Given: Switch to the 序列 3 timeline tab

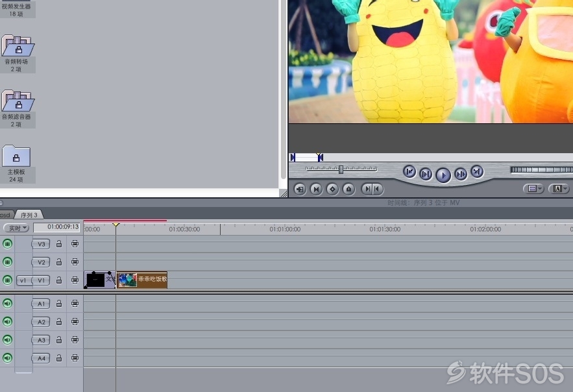Looking at the screenshot, I should [29, 215].
